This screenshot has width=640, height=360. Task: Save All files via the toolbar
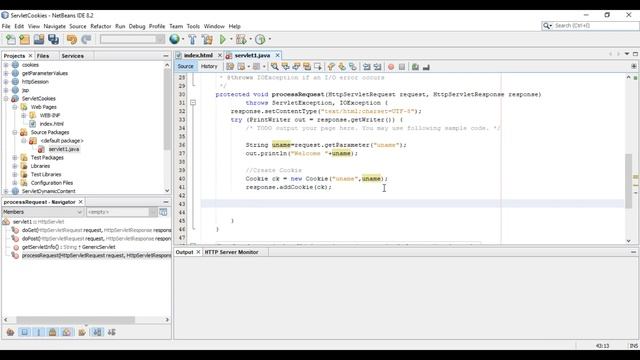click(53, 39)
